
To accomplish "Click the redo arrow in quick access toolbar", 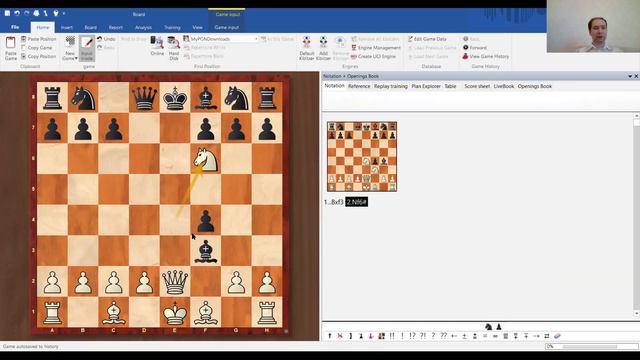I will pyautogui.click(x=27, y=13).
